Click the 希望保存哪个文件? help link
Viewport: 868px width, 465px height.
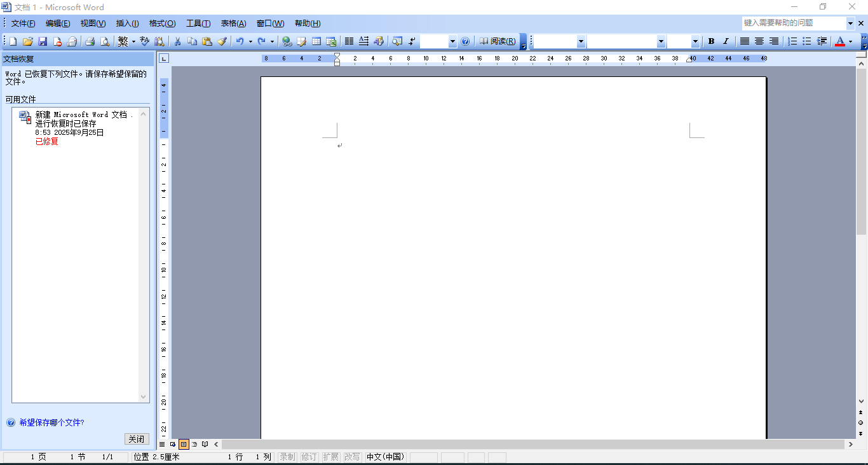(x=51, y=422)
